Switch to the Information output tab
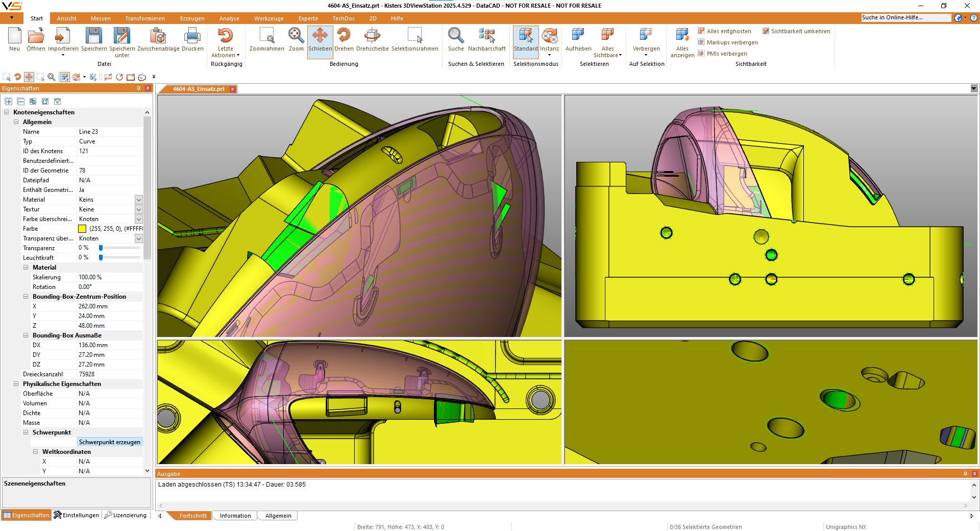 pyautogui.click(x=235, y=516)
